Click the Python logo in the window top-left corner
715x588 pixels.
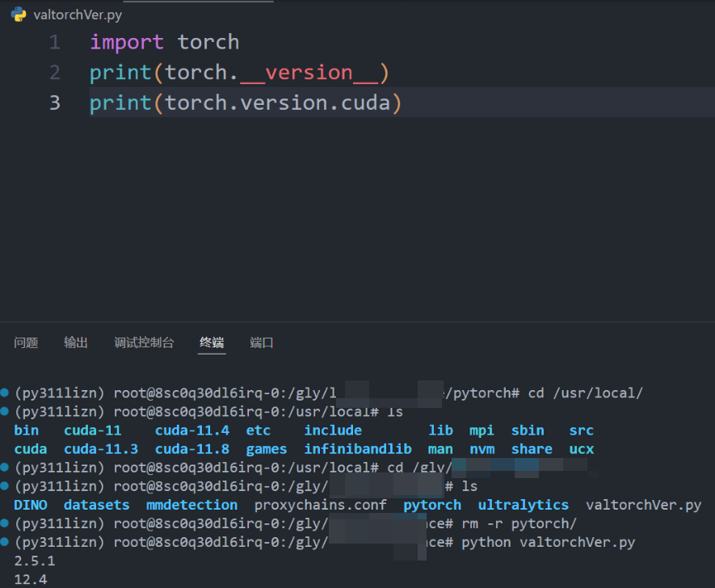point(17,14)
